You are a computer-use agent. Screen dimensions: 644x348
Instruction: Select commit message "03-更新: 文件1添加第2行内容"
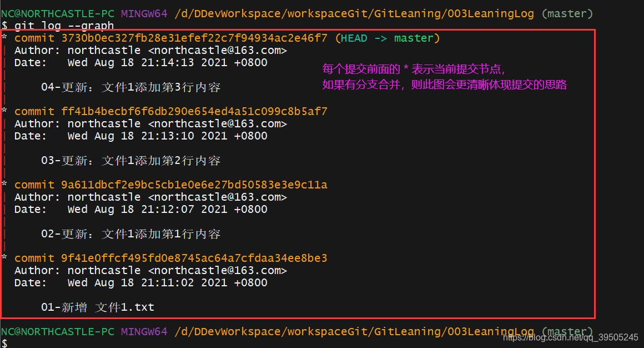click(131, 161)
